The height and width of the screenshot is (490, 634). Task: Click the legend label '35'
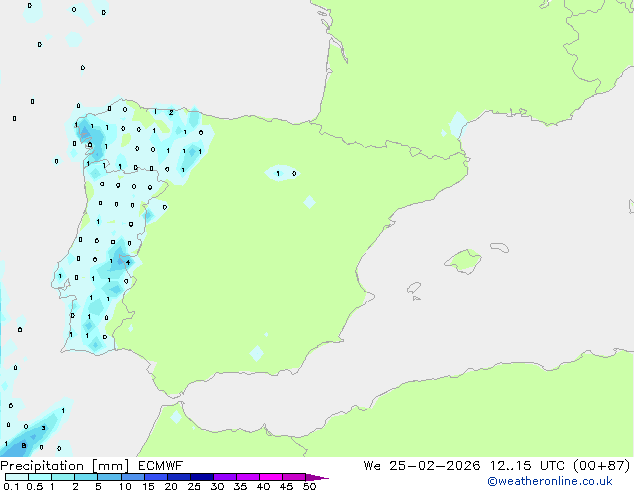(240, 486)
